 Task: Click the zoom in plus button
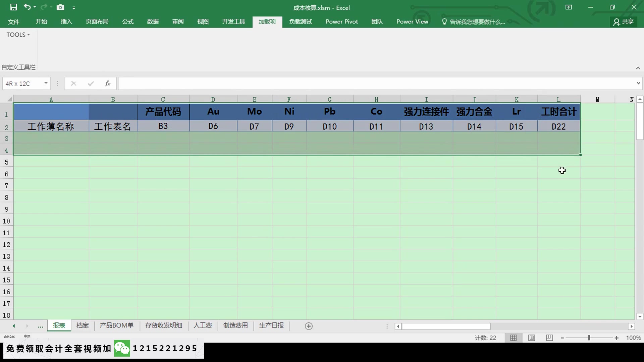coord(616,338)
